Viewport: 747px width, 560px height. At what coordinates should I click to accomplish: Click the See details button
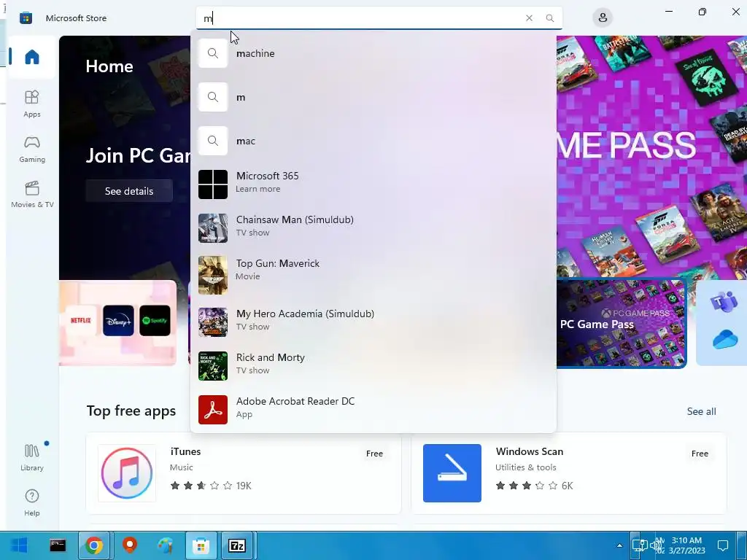[129, 191]
